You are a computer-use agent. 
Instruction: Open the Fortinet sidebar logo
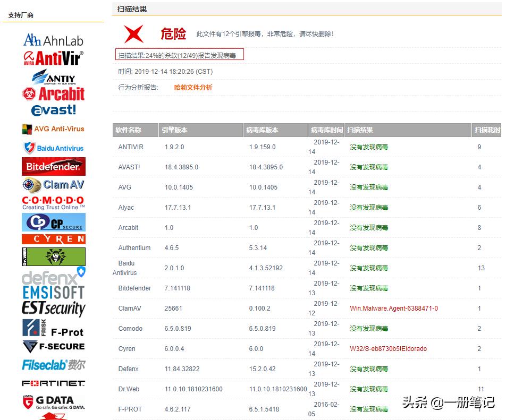(53, 383)
